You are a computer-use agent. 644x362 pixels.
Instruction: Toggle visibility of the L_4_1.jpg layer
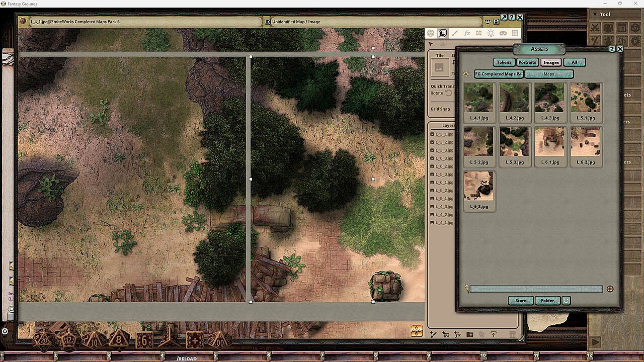[x=432, y=223]
